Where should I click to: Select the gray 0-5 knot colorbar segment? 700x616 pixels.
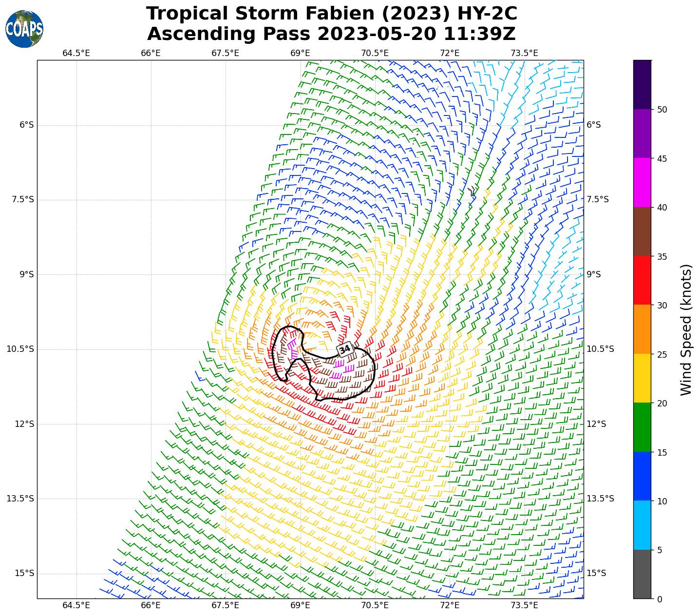(642, 574)
